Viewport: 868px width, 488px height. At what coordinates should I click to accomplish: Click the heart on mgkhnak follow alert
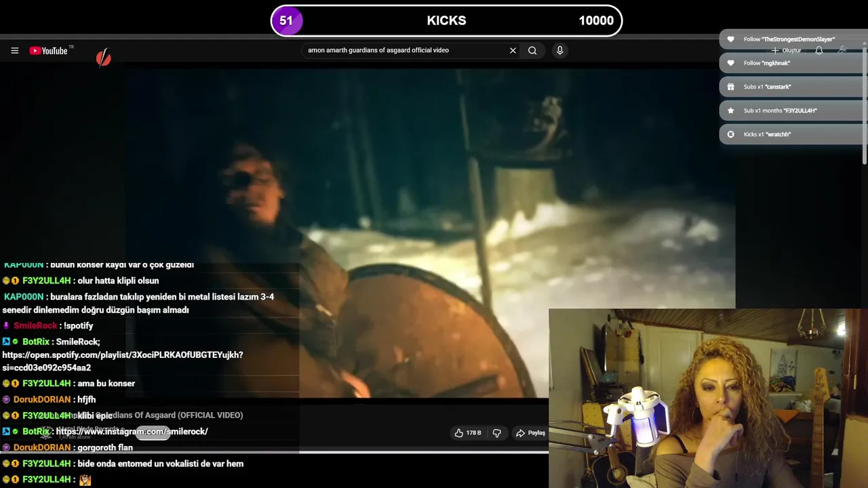730,63
